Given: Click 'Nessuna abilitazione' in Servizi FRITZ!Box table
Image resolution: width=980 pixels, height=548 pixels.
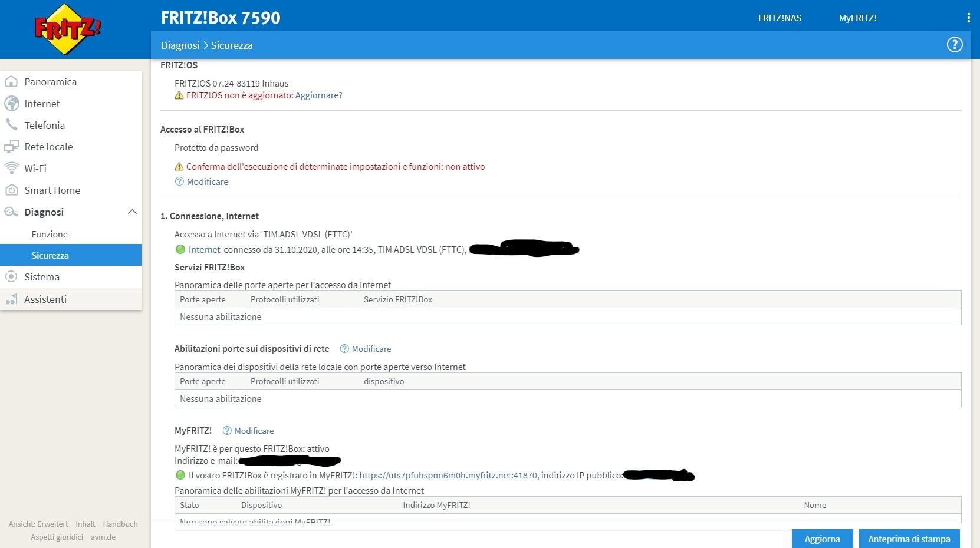Looking at the screenshot, I should (x=221, y=317).
